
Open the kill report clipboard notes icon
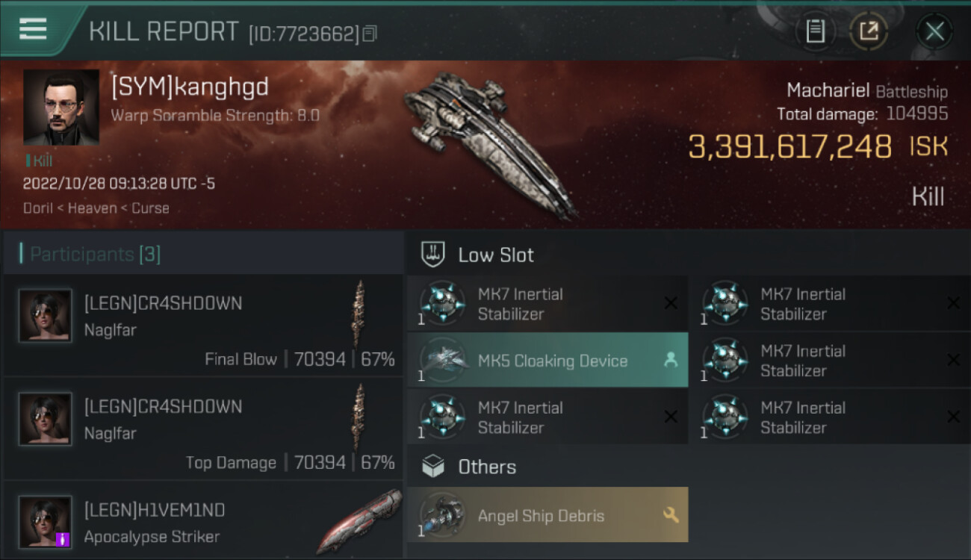click(815, 31)
